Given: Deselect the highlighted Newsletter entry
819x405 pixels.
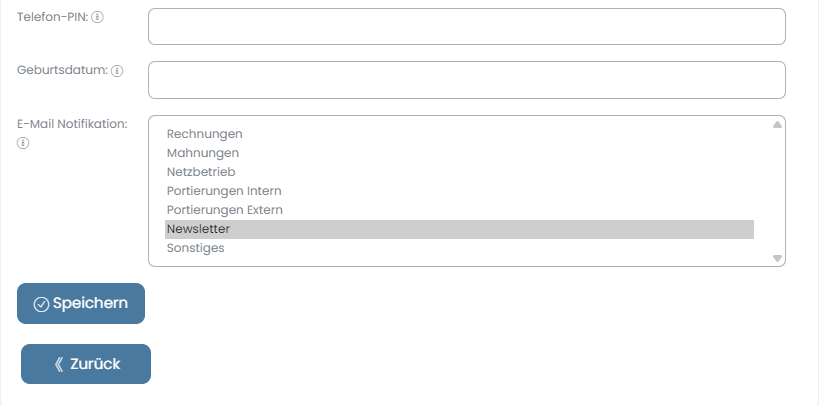Looking at the screenshot, I should (x=459, y=229).
